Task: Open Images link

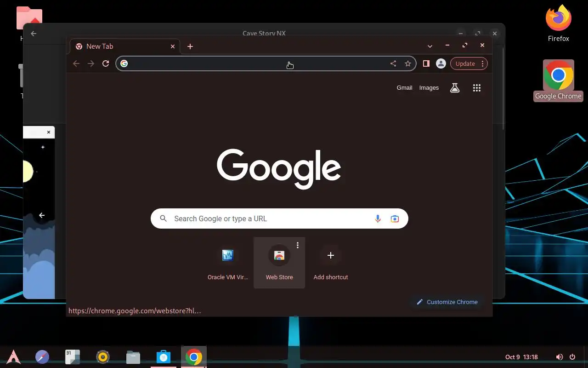Action: tap(429, 88)
